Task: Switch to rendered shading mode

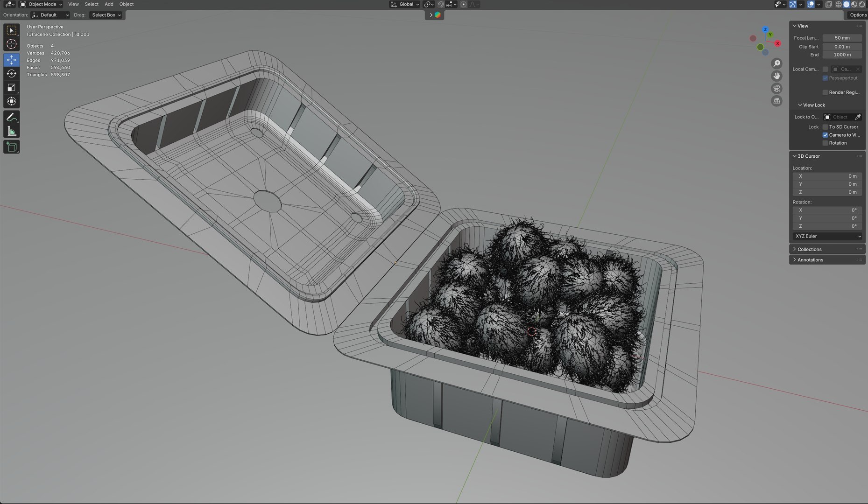Action: click(x=862, y=4)
